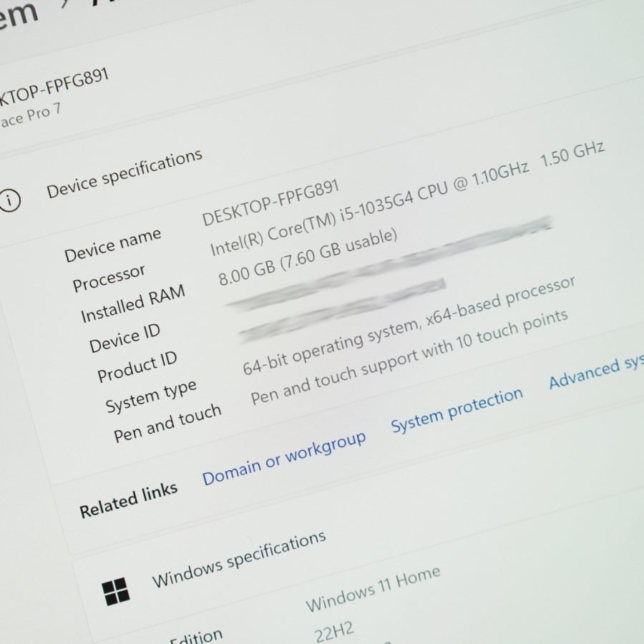Click the Processor label
The width and height of the screenshot is (644, 644).
pyautogui.click(x=109, y=278)
